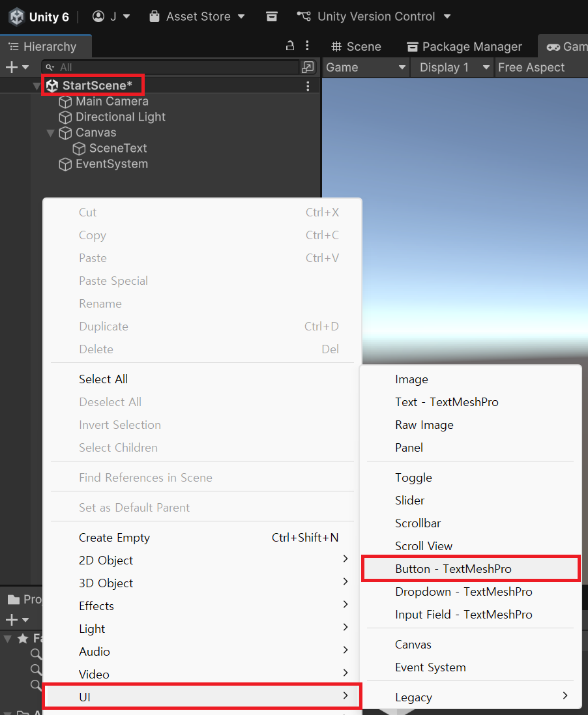Click the Project panel plus button
588x715 pixels.
point(17,620)
